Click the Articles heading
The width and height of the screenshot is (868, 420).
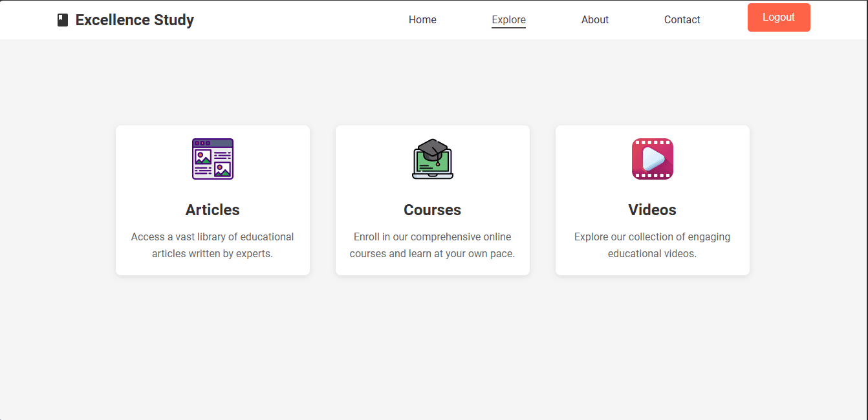pyautogui.click(x=213, y=210)
